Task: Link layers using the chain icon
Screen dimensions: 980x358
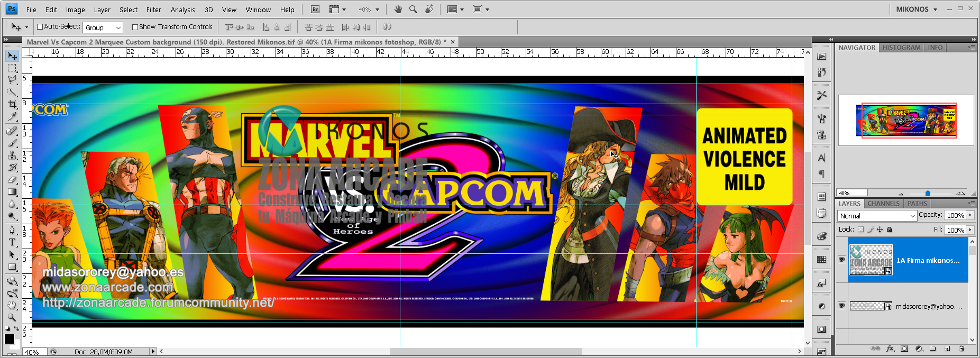Action: 876,348
